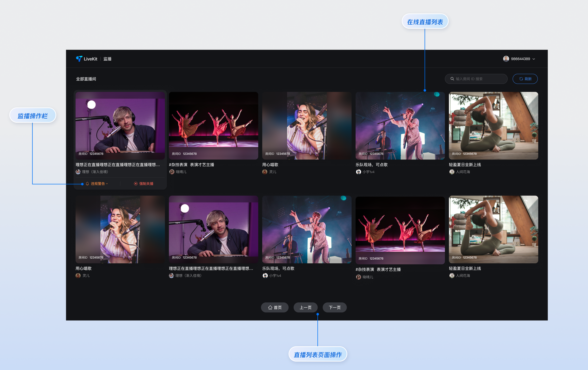Open the 监播 tab in the header
This screenshot has width=588, height=370.
point(107,59)
